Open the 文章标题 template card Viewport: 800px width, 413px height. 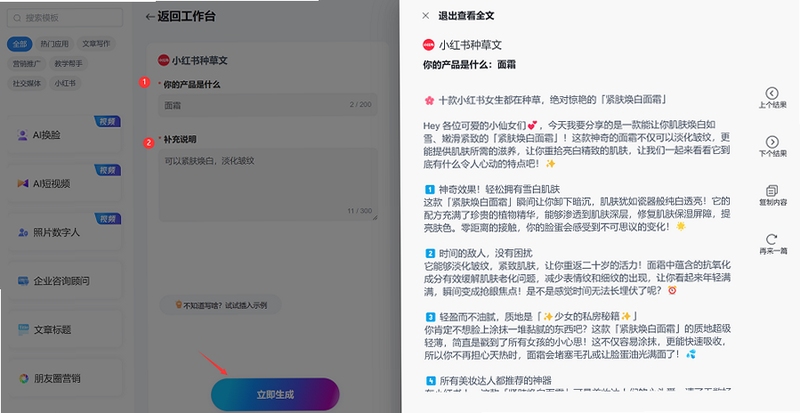coord(65,330)
